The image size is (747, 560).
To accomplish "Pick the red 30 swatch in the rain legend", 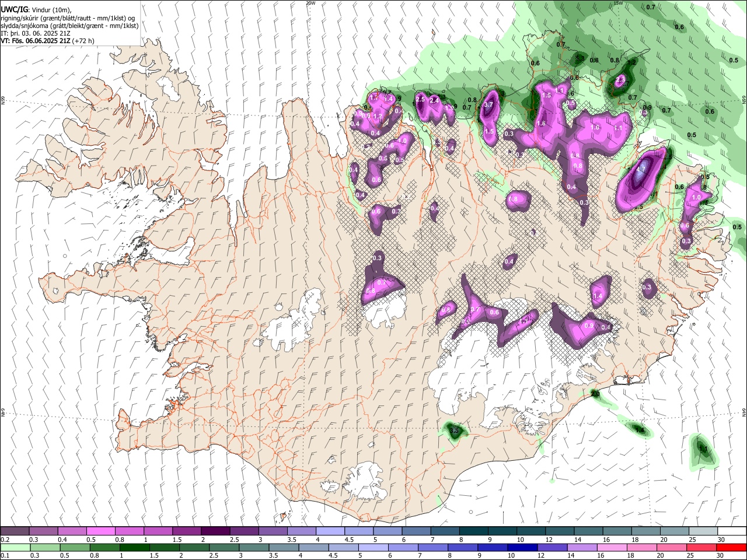I will (732, 547).
